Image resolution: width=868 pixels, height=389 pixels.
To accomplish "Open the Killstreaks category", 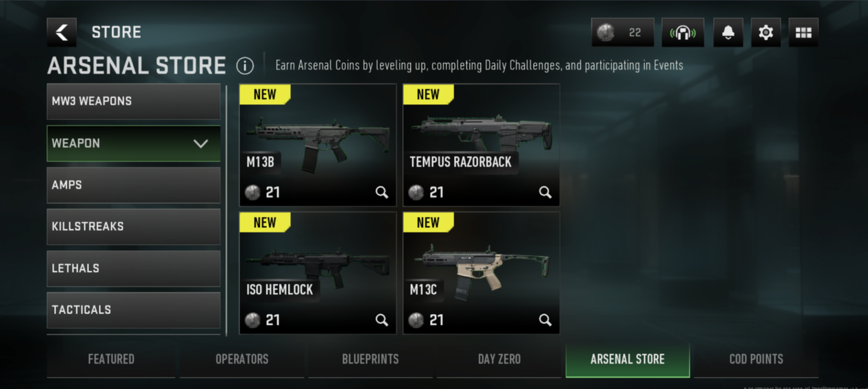I will pyautogui.click(x=133, y=226).
